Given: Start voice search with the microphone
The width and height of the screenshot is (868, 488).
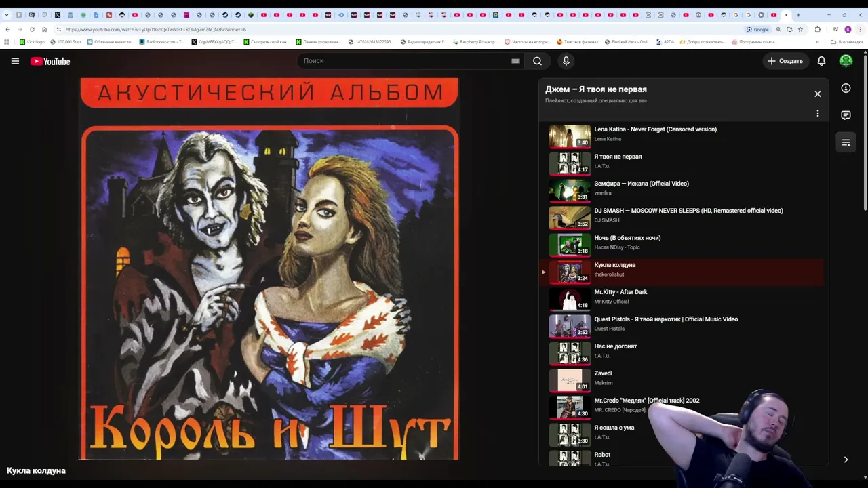Looking at the screenshot, I should pos(566,61).
